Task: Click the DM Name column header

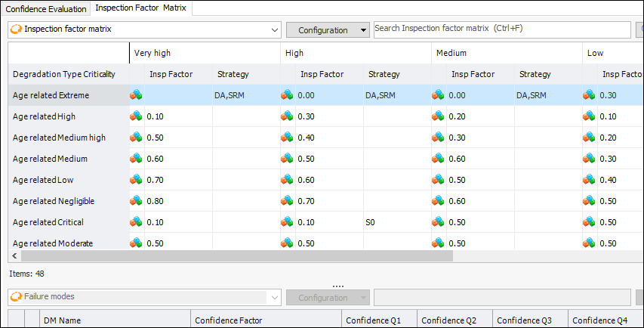Action: [x=60, y=320]
